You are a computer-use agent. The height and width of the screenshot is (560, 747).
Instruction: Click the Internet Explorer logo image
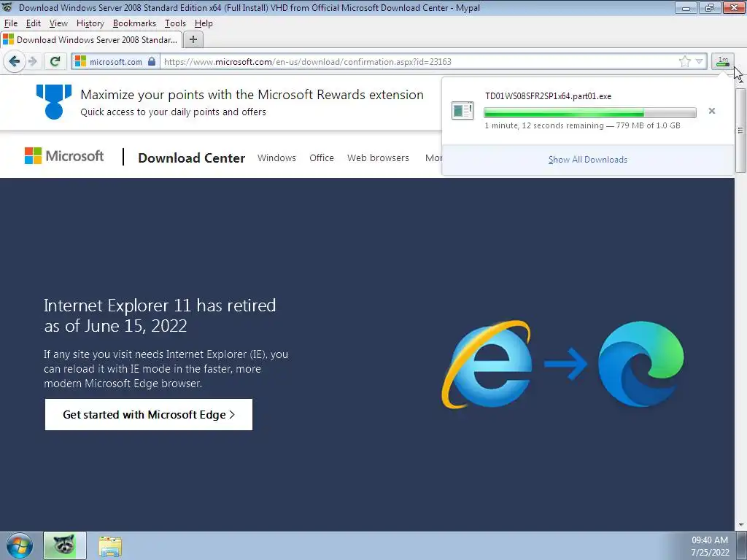click(487, 365)
